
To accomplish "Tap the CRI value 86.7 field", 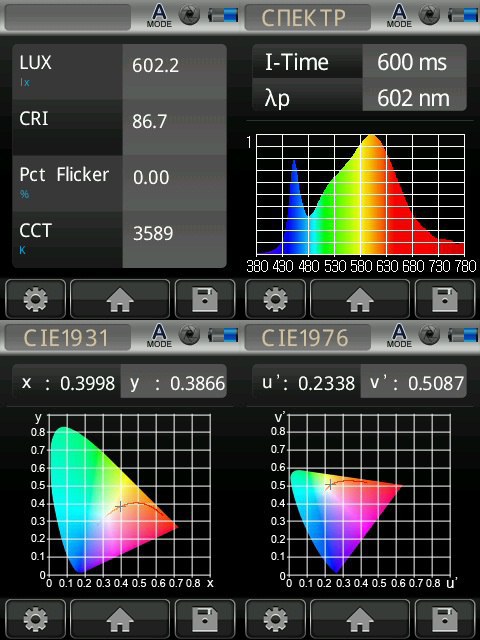I will (x=174, y=127).
